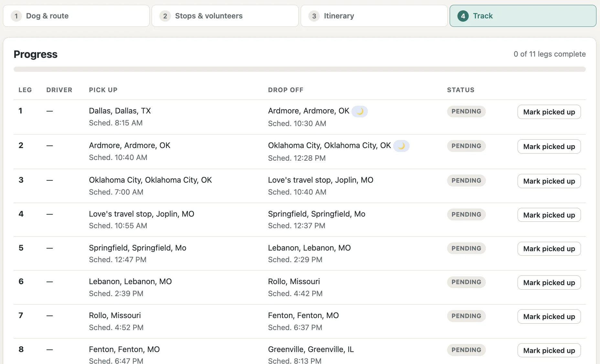
Task: Click 'Dallas, Dallas, TX' pick up cell
Action: [x=120, y=111]
